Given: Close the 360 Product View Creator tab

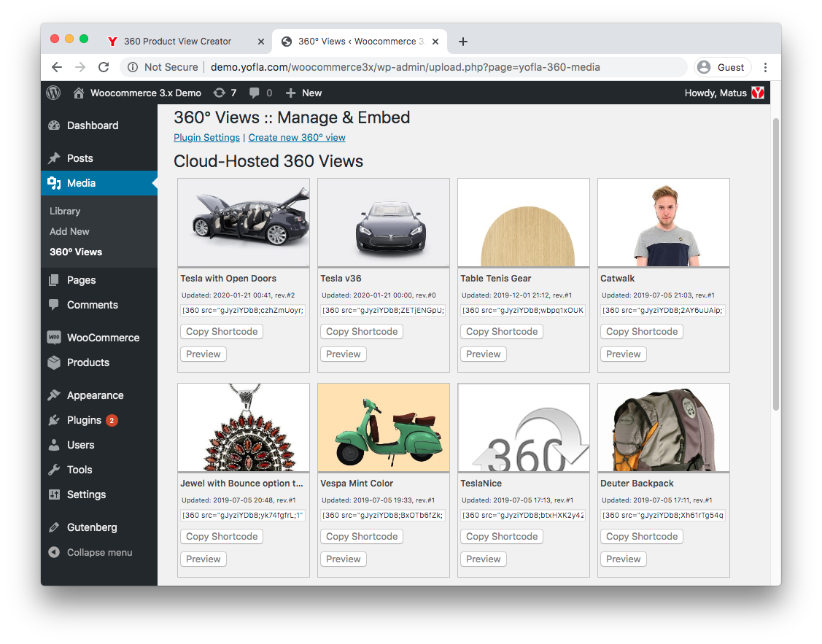Looking at the screenshot, I should [261, 42].
